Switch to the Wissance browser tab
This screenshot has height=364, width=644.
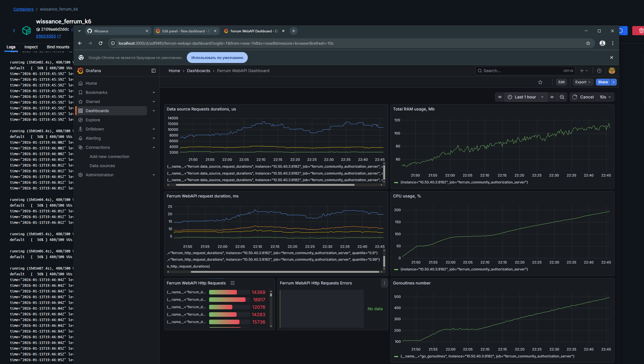(101, 31)
